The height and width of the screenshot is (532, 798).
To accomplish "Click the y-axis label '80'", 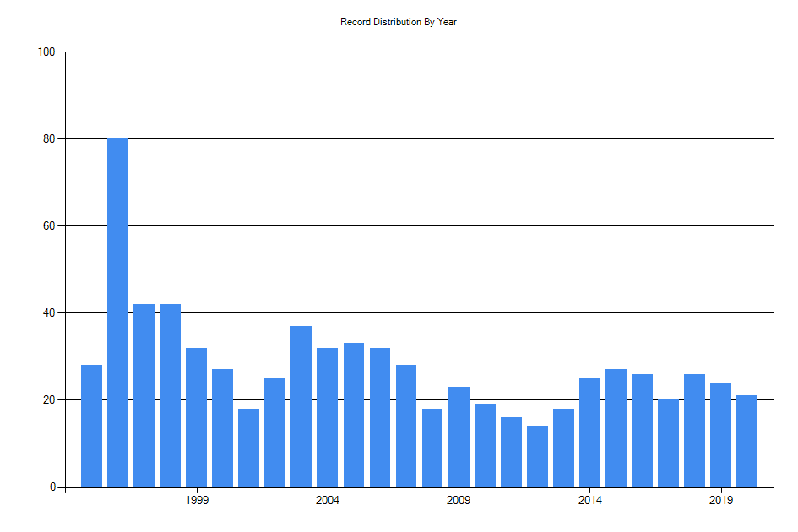I will (49, 139).
